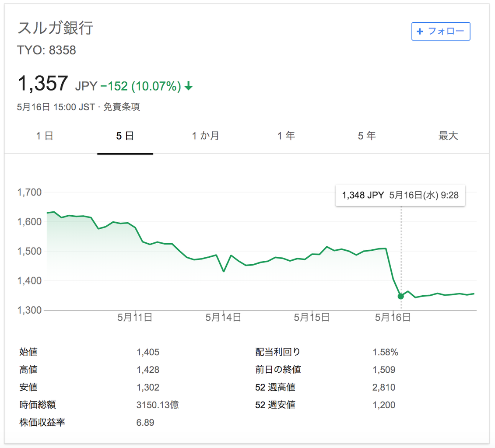Click the 1,400 y-axis label
The width and height of the screenshot is (495, 448).
pos(29,280)
